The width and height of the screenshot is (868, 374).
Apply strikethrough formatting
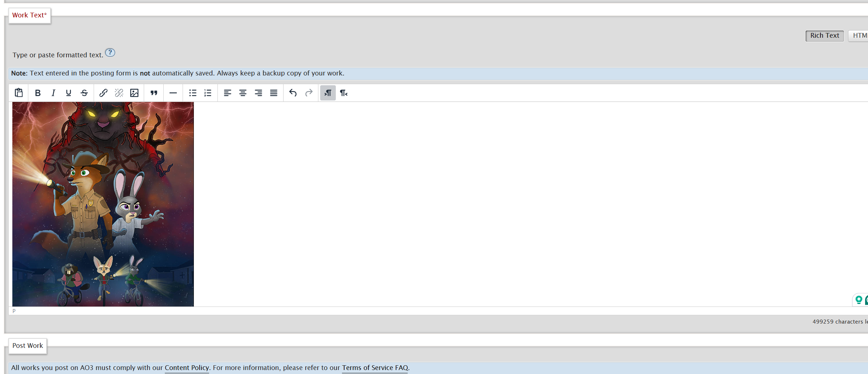(84, 93)
